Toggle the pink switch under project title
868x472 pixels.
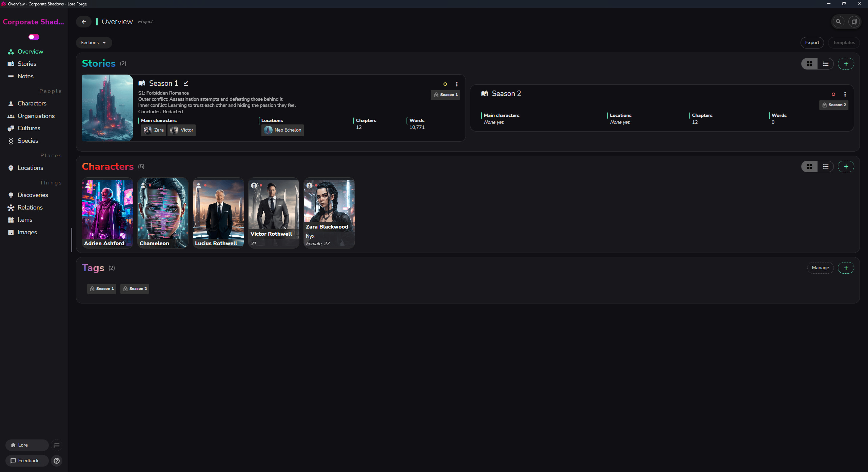point(34,37)
